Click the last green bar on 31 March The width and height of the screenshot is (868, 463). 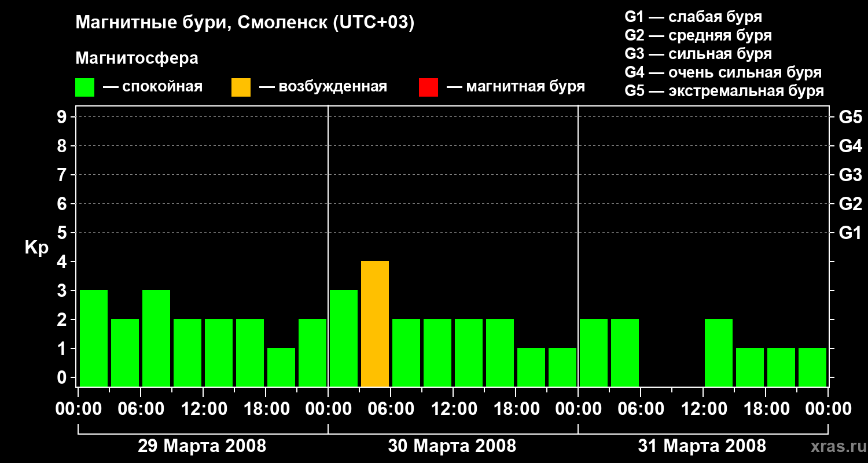pyautogui.click(x=812, y=368)
